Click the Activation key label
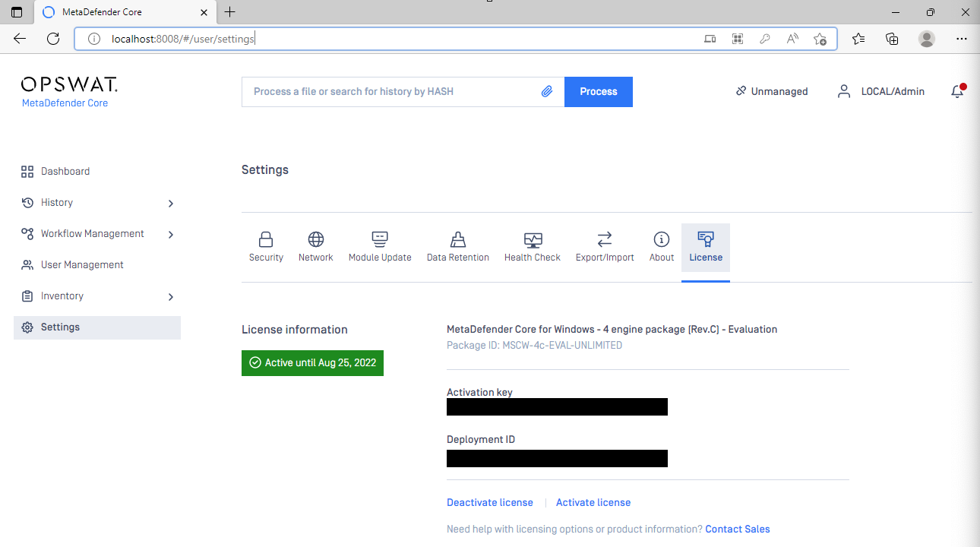Screen dimensions: 980x547 click(x=479, y=393)
